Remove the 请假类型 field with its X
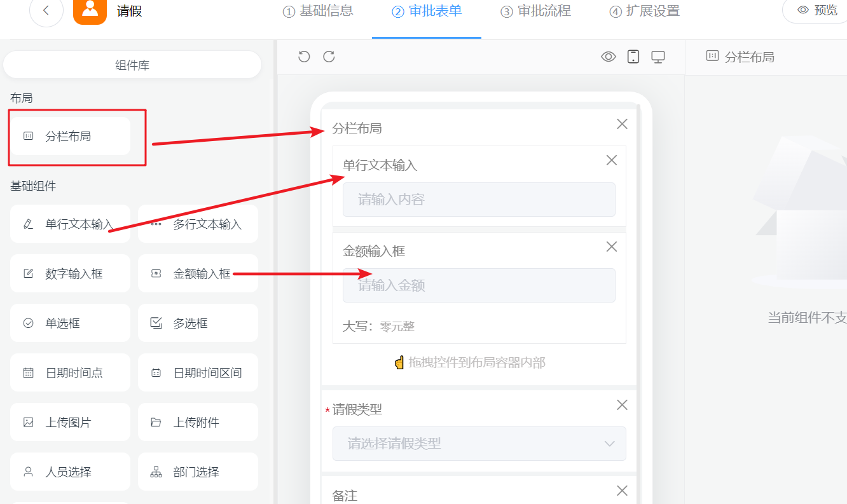847x504 pixels. click(x=622, y=405)
